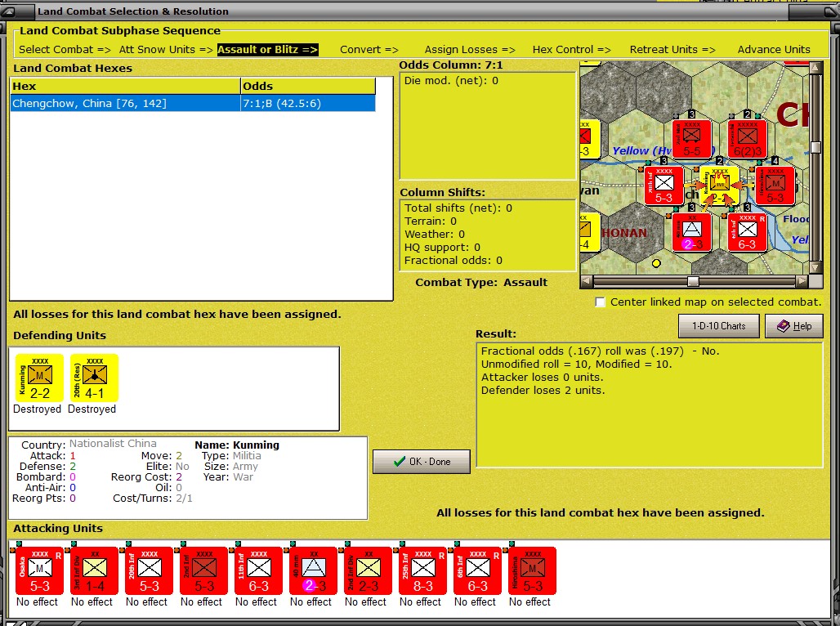This screenshot has height=626, width=840.
Task: Click the Odds column header
Action: click(308, 87)
